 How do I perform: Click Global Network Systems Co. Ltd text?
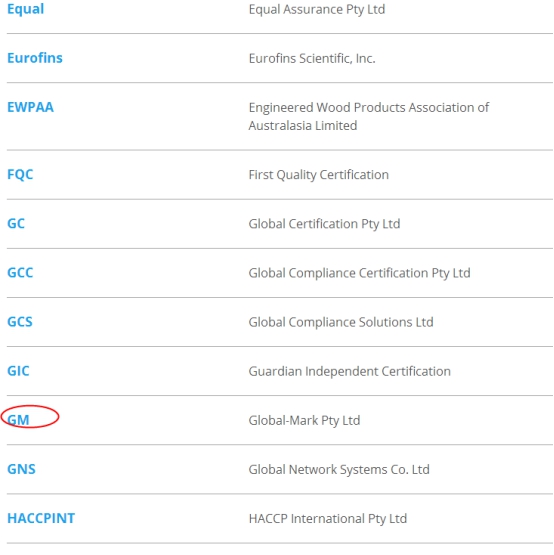(339, 470)
